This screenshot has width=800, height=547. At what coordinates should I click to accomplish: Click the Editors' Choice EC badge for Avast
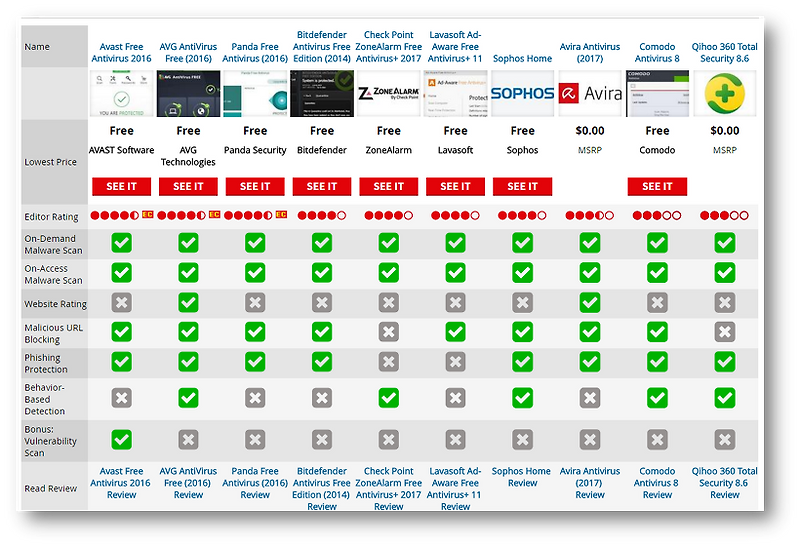point(147,214)
